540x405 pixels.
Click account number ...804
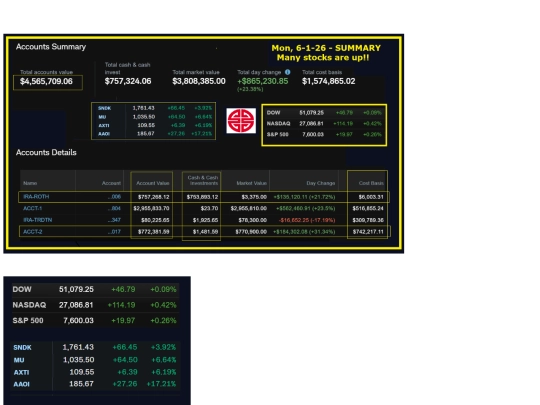coord(114,208)
